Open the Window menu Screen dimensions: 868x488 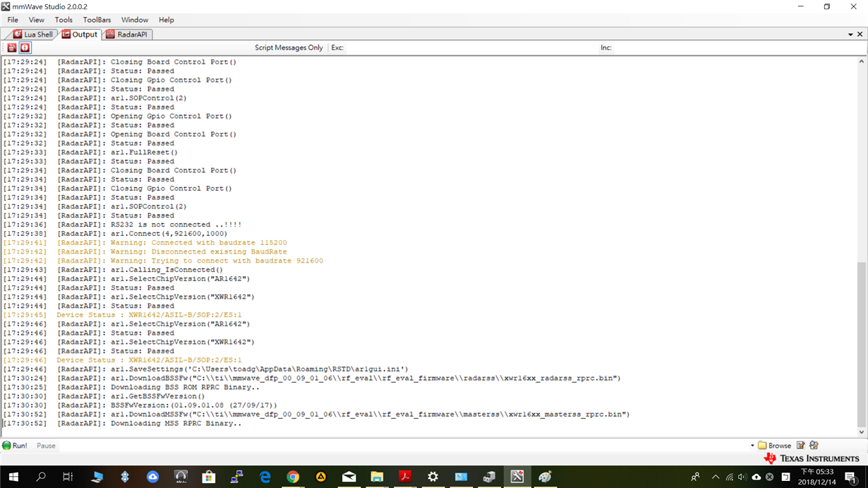[x=135, y=20]
